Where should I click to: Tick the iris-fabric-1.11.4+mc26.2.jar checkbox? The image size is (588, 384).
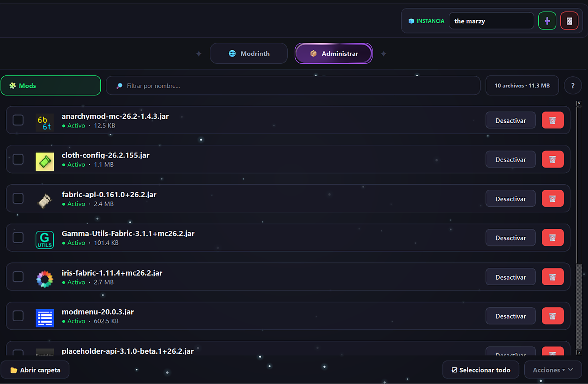tap(18, 276)
